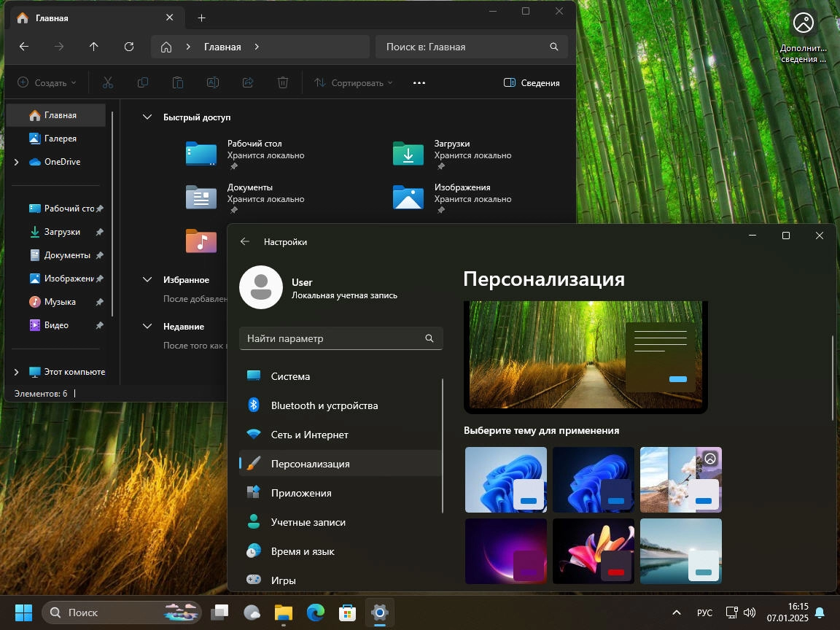Select Система in Settings sidebar

click(290, 376)
